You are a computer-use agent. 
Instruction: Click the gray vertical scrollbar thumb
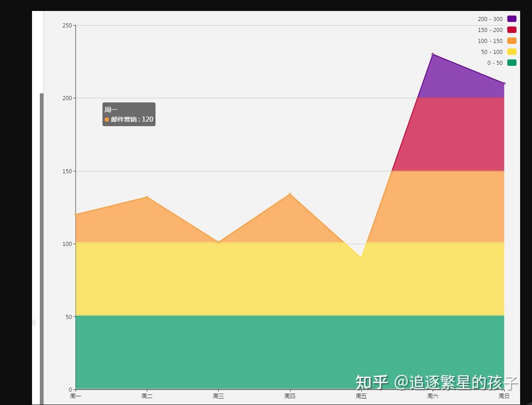42,249
